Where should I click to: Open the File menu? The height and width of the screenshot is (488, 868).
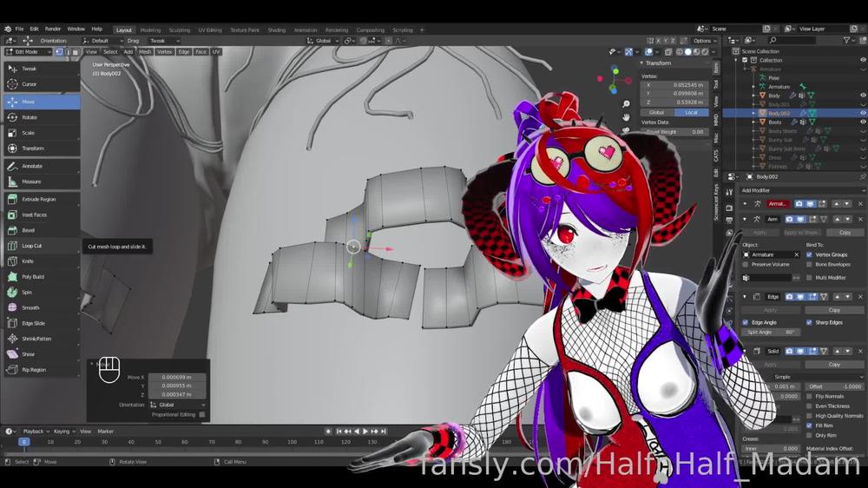click(x=19, y=30)
